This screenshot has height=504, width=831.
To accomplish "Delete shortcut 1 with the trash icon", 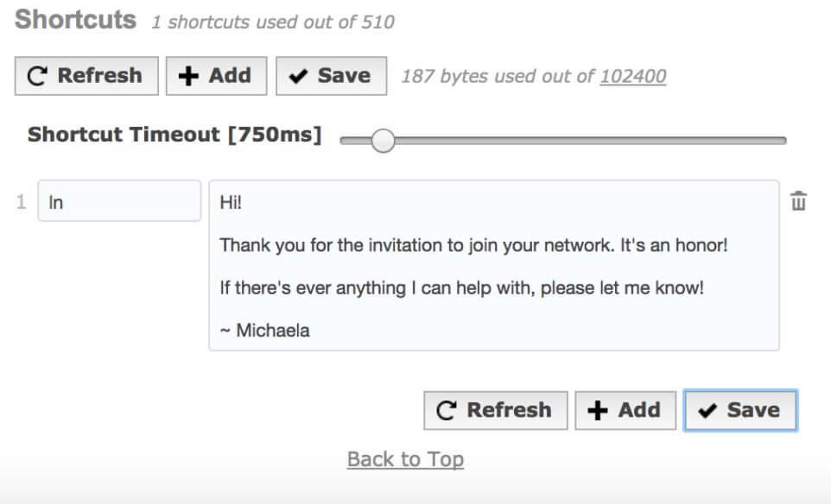I will [x=799, y=201].
